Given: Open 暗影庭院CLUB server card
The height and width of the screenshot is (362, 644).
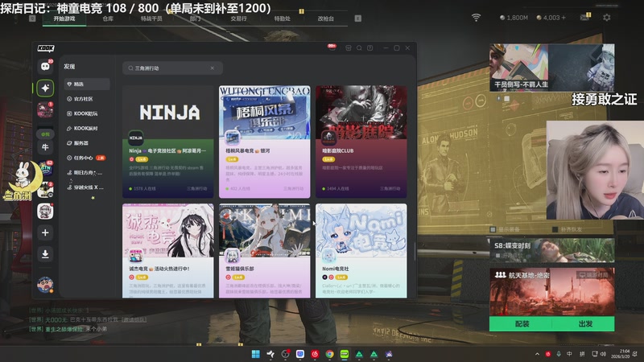Looking at the screenshot, I should [x=361, y=142].
